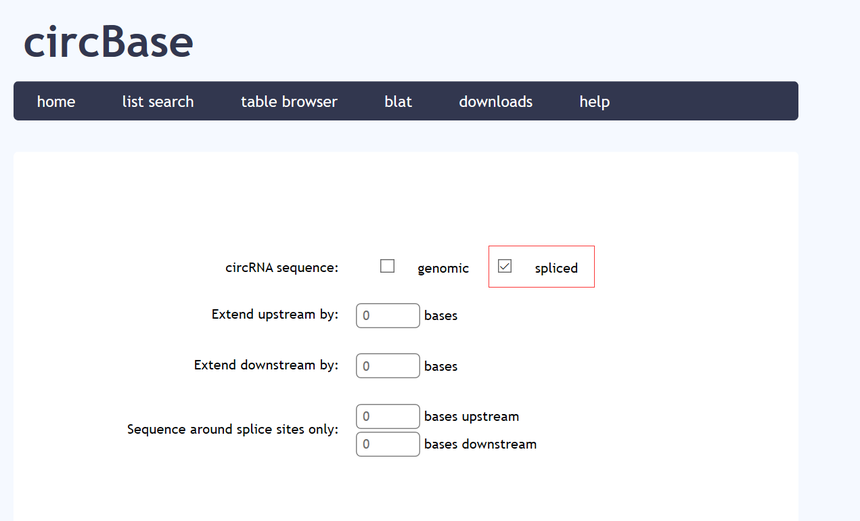Open the table browser page

click(289, 101)
